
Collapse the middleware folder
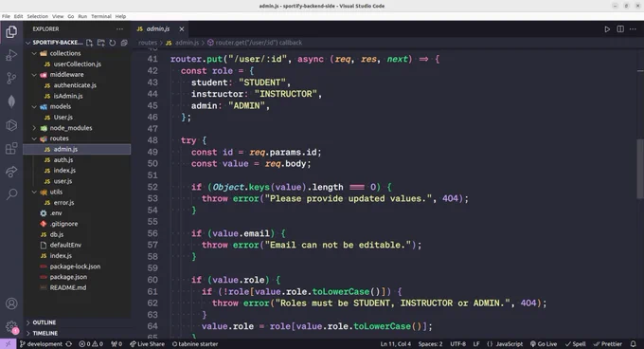(x=34, y=75)
